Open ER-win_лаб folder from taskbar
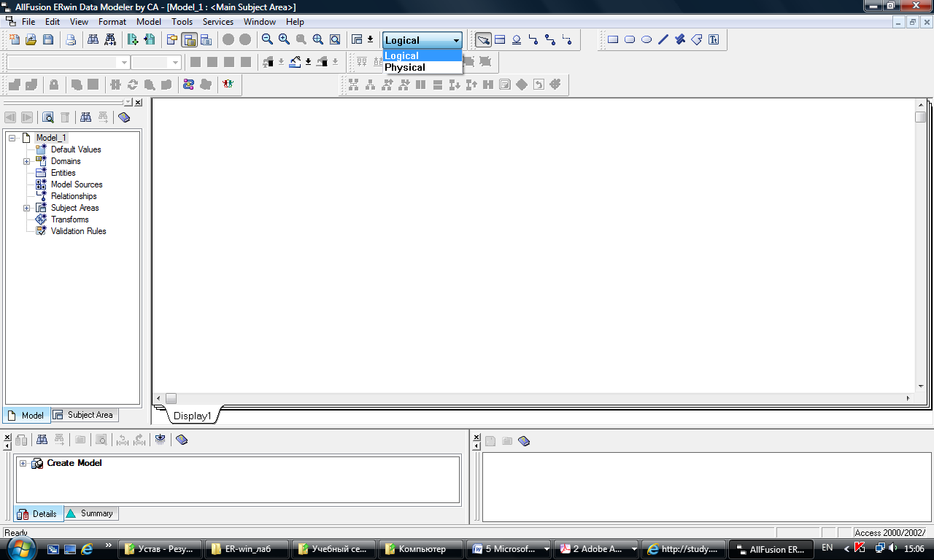934x560 pixels. pyautogui.click(x=247, y=549)
